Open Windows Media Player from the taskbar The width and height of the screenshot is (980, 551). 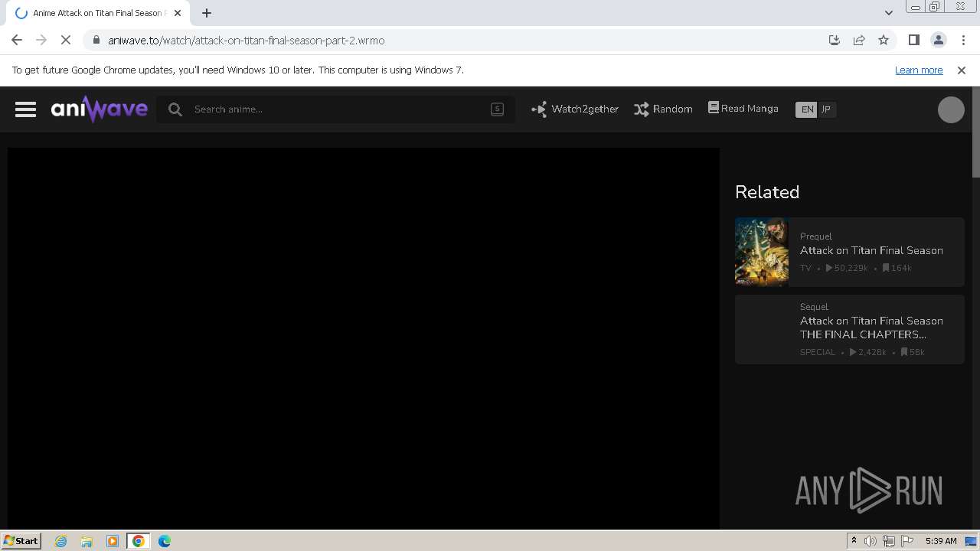(x=113, y=541)
